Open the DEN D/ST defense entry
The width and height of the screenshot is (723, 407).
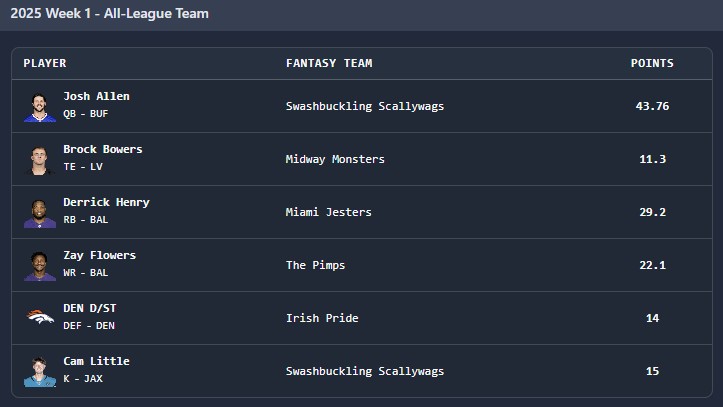coord(90,308)
